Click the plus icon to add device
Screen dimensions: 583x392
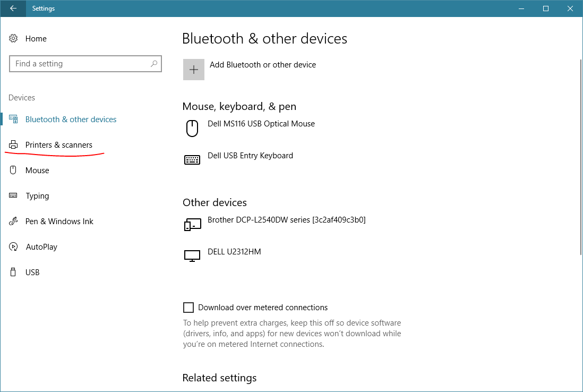194,70
